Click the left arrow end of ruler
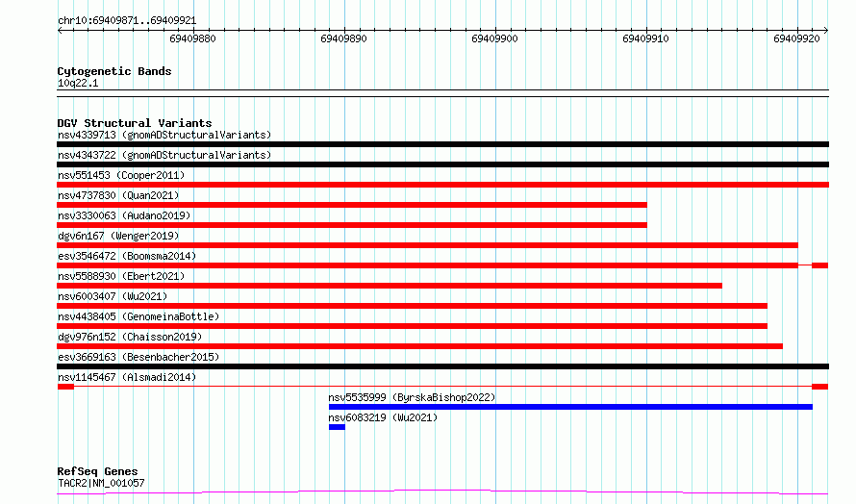The height and width of the screenshot is (504, 856). tap(60, 30)
